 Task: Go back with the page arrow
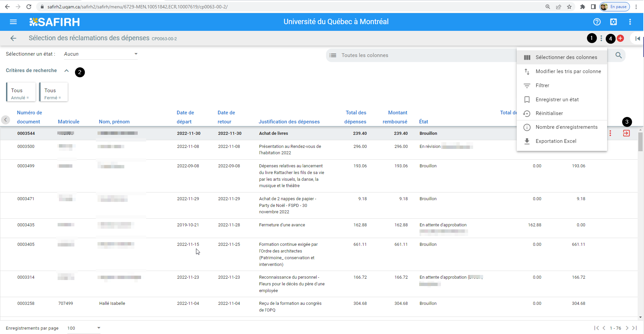pos(13,38)
